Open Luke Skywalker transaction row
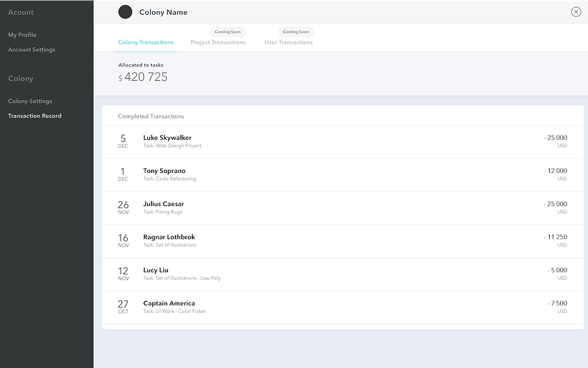 coord(343,141)
